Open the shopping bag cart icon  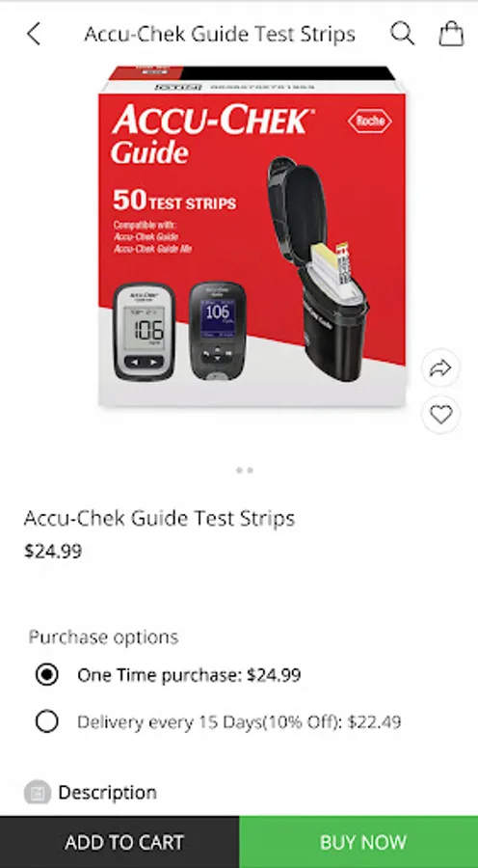pos(451,34)
